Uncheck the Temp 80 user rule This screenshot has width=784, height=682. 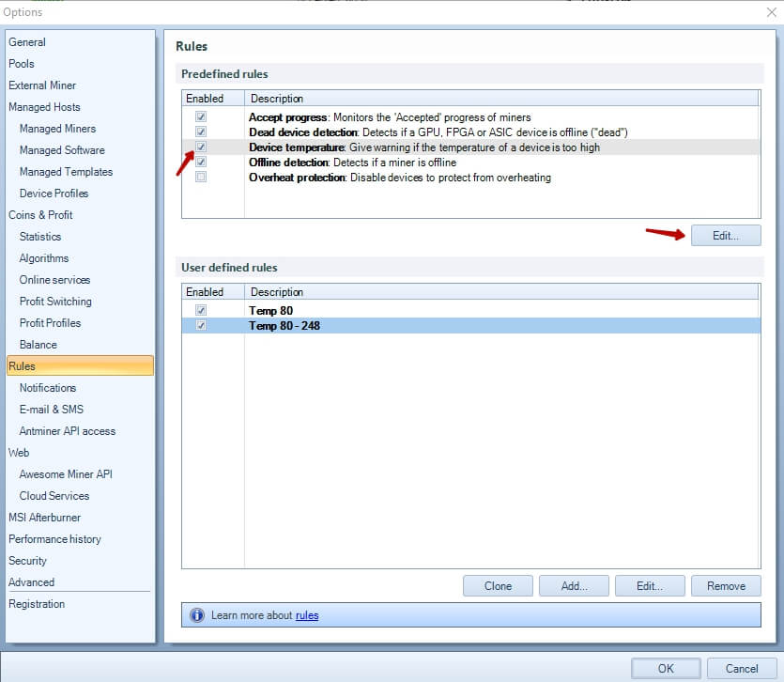pyautogui.click(x=201, y=310)
